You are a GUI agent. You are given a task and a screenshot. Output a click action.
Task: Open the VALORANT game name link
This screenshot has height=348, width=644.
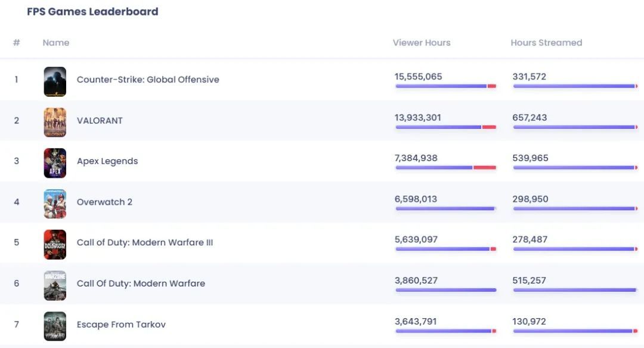click(x=100, y=121)
